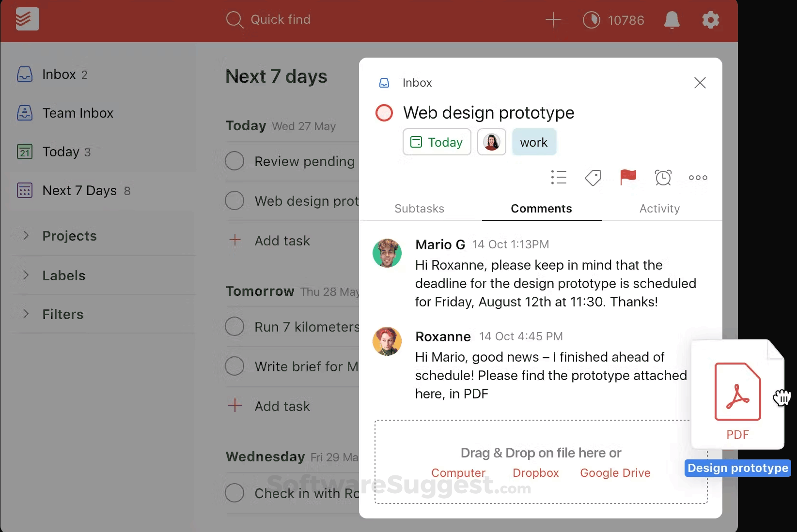The height and width of the screenshot is (532, 797).
Task: Change due date using the Today button
Action: (436, 142)
